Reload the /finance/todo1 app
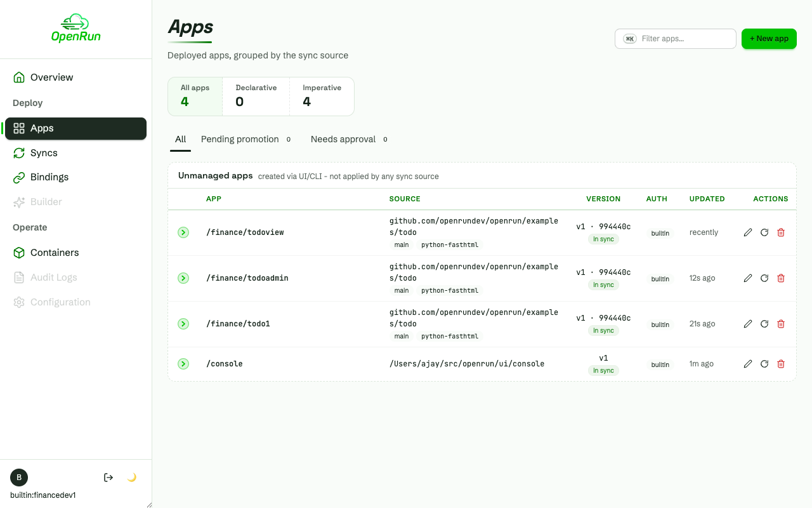 point(764,324)
